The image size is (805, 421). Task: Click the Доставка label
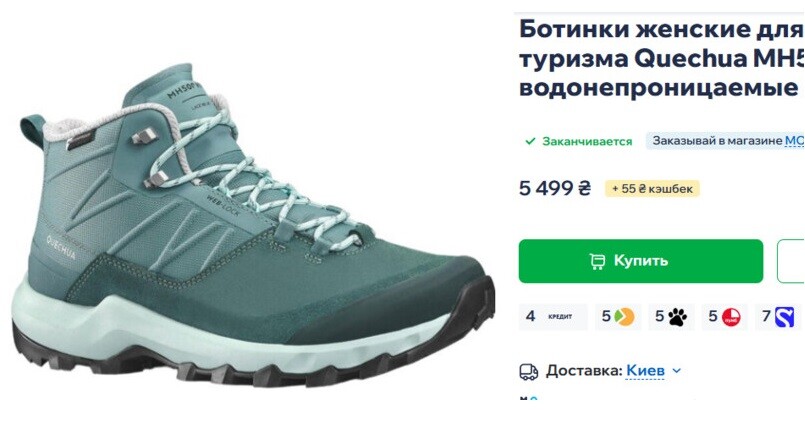tap(584, 370)
